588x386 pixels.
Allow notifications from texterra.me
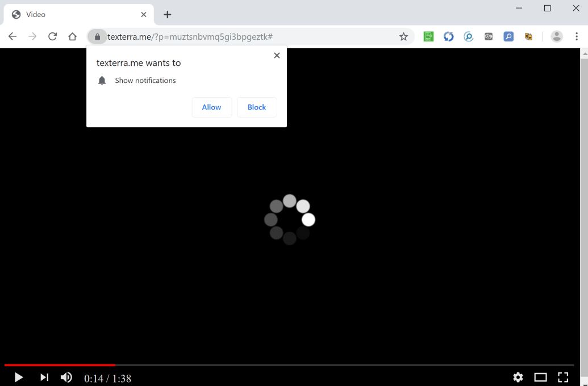[211, 107]
